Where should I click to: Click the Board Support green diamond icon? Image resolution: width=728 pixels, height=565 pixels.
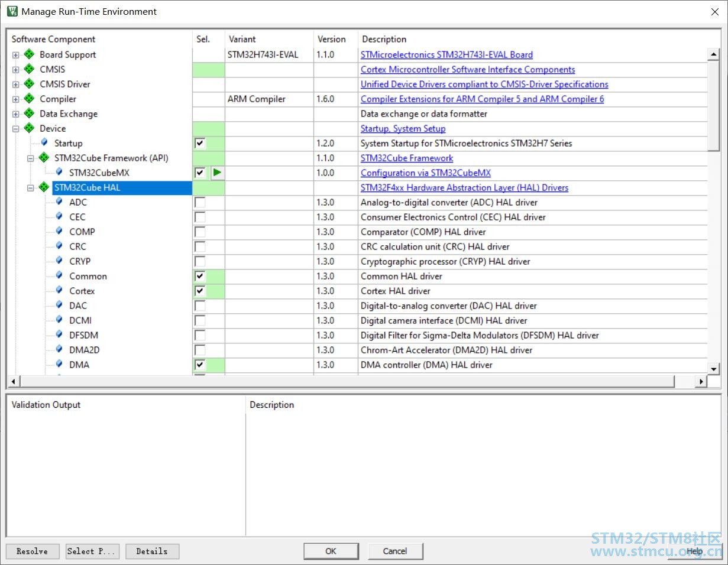tap(29, 54)
